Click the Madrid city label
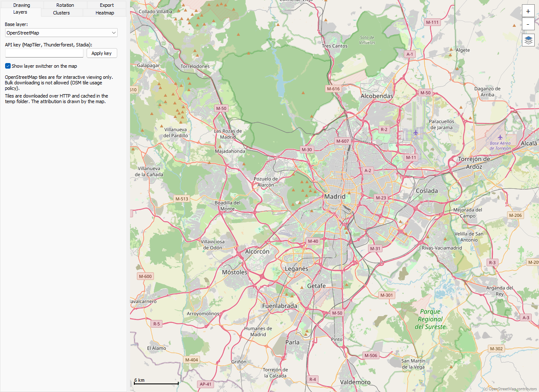Screen dimensions: 539x392 tap(335, 197)
